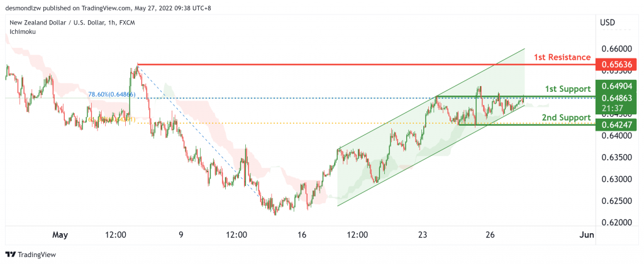
Task: Select the 1st Support text label
Action: tap(568, 89)
